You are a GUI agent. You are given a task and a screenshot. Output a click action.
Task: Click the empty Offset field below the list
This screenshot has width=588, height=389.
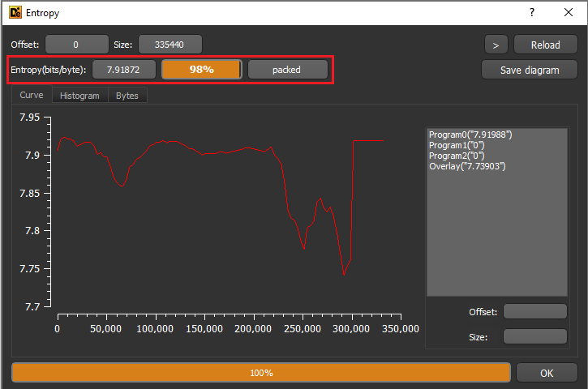tap(534, 311)
